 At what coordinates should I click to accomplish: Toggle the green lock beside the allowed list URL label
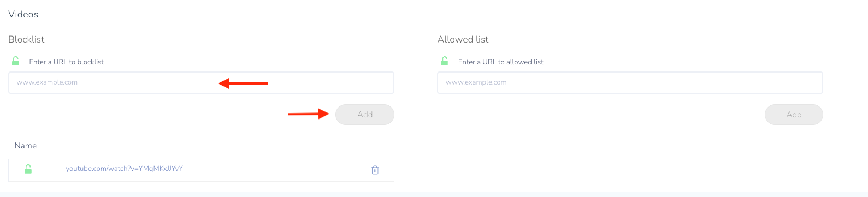point(445,61)
